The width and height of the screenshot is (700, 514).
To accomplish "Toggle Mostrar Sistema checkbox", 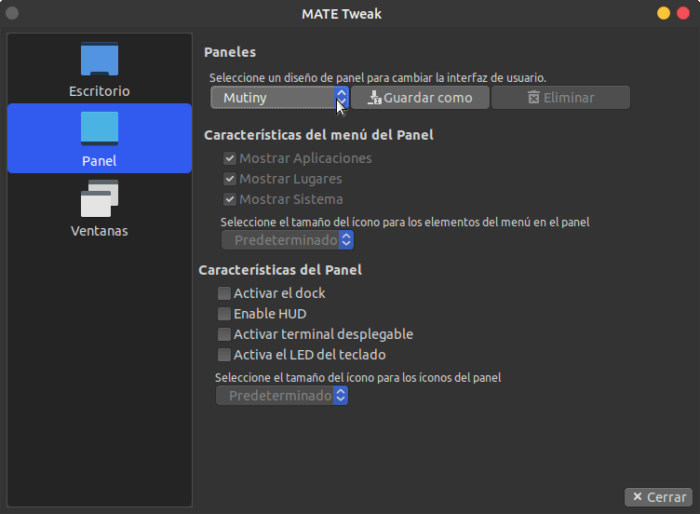I will [x=230, y=199].
